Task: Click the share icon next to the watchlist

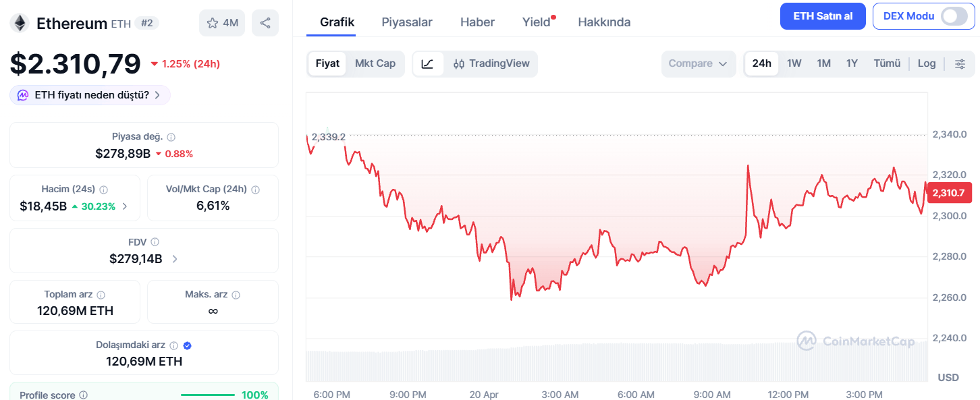Action: (265, 22)
